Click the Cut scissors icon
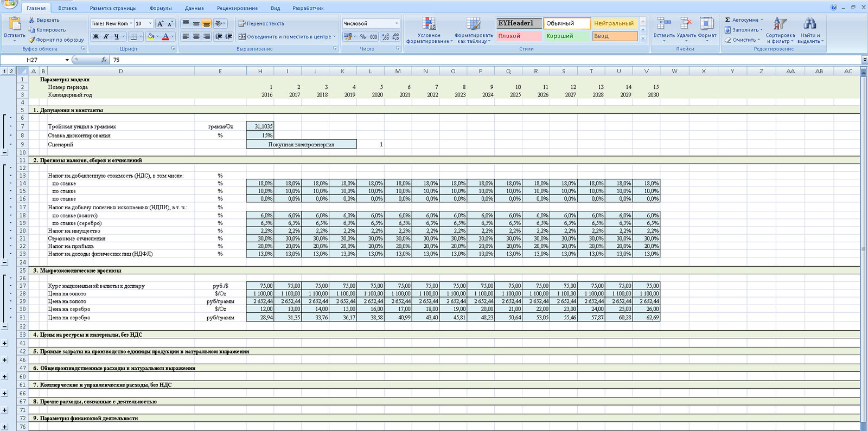The width and height of the screenshot is (868, 431). tap(32, 20)
